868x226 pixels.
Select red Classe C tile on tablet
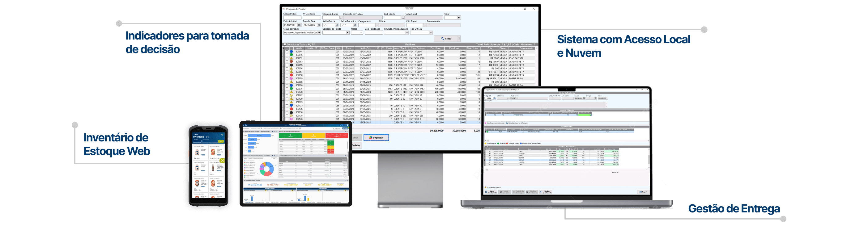tap(337, 136)
